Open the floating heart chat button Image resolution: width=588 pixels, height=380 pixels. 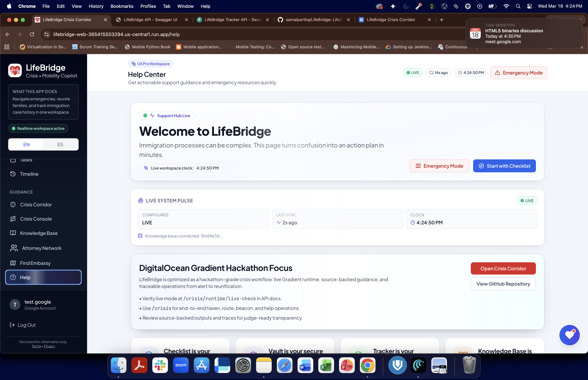tap(569, 335)
